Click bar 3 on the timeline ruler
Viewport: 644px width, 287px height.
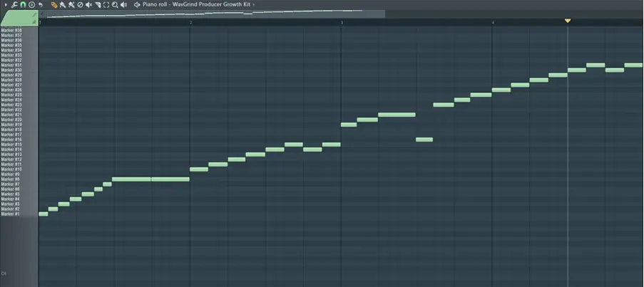342,23
